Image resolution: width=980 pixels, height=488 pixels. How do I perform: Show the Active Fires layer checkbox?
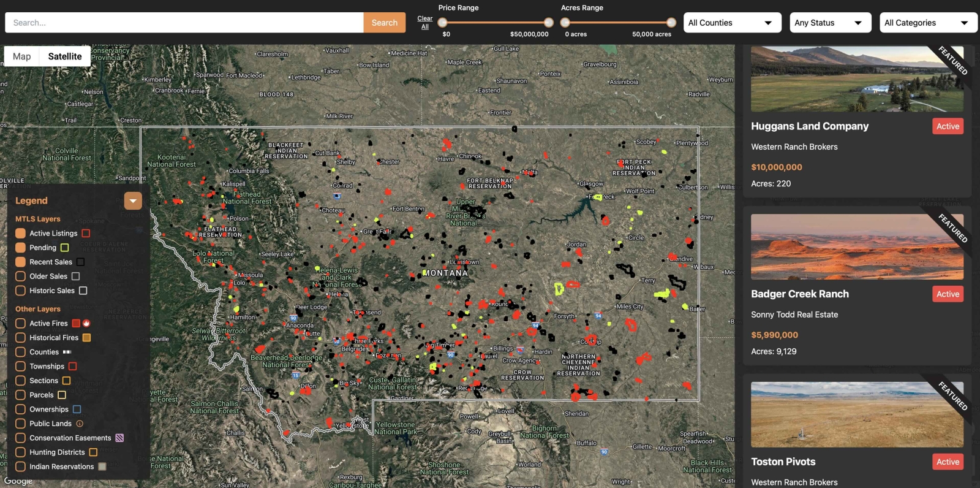click(x=20, y=323)
